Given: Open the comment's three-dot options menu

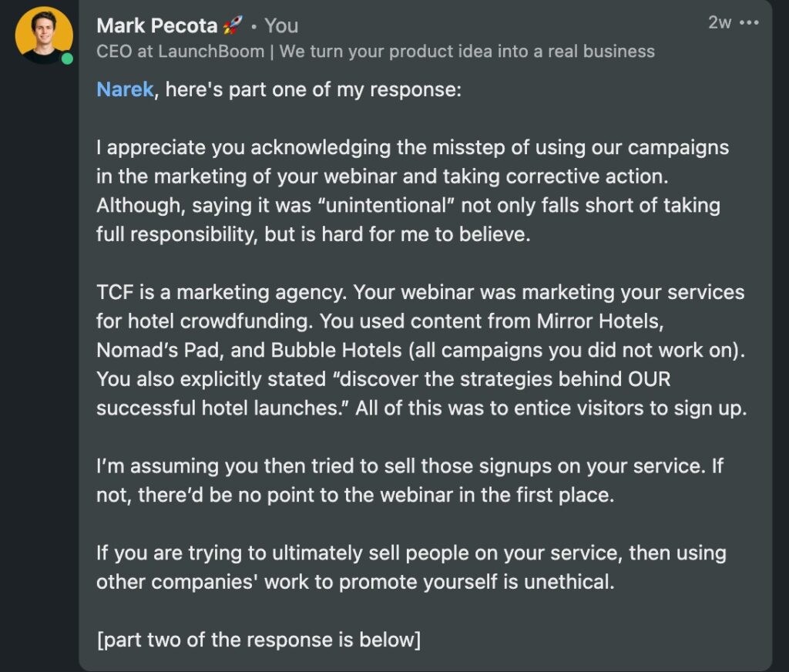Looking at the screenshot, I should click(x=749, y=22).
